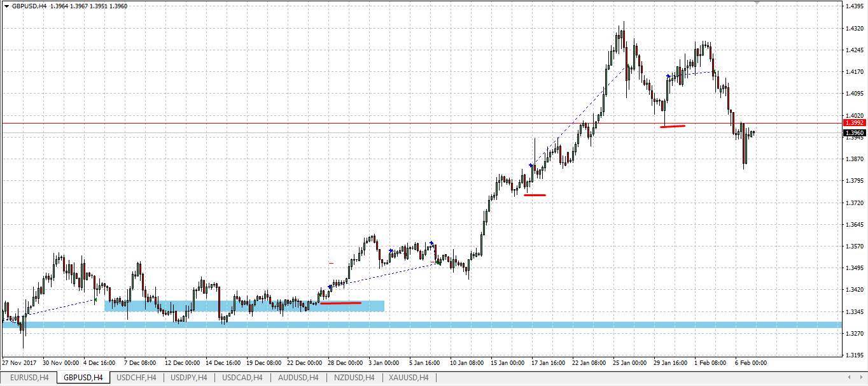Select the red 1.3992 price label
The image size is (868, 386).
click(854, 122)
